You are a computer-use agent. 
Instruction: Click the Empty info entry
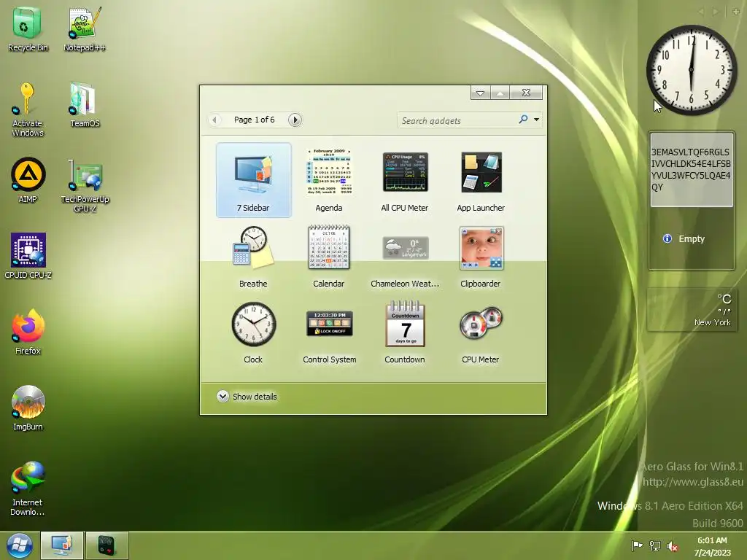pos(684,238)
